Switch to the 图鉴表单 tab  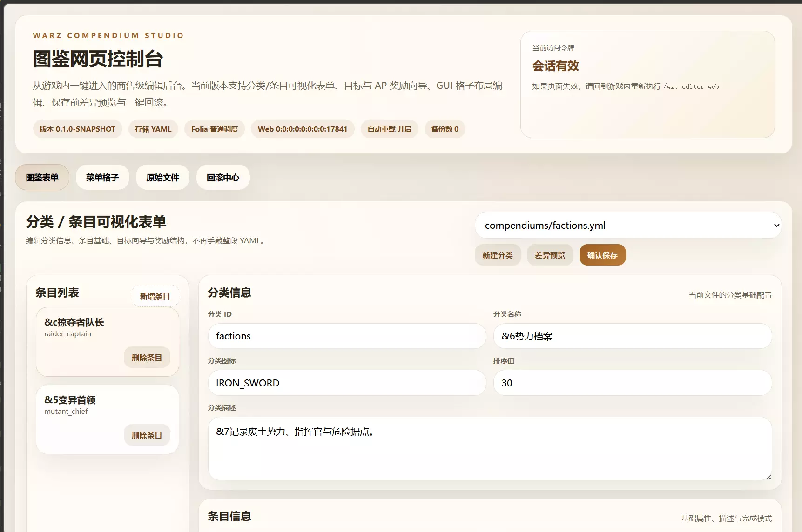click(42, 177)
